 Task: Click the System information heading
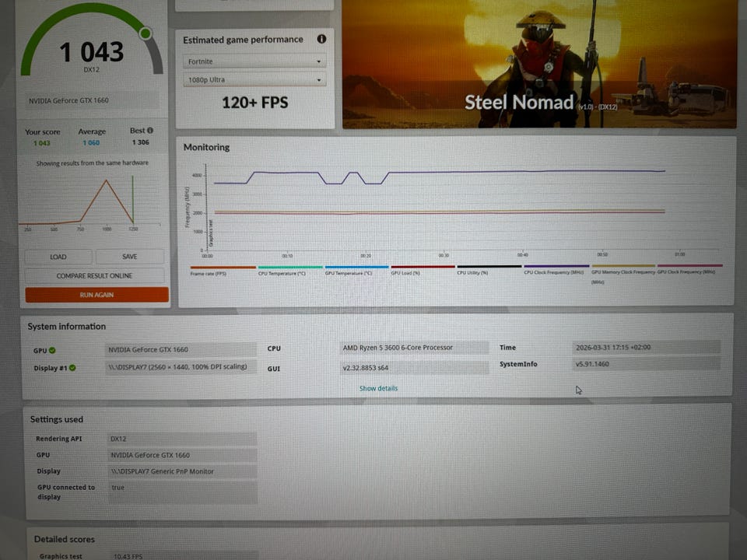[x=67, y=327]
